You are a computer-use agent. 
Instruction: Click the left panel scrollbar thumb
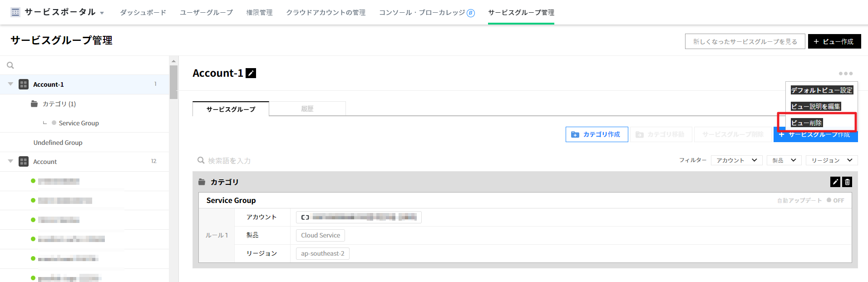tap(173, 82)
